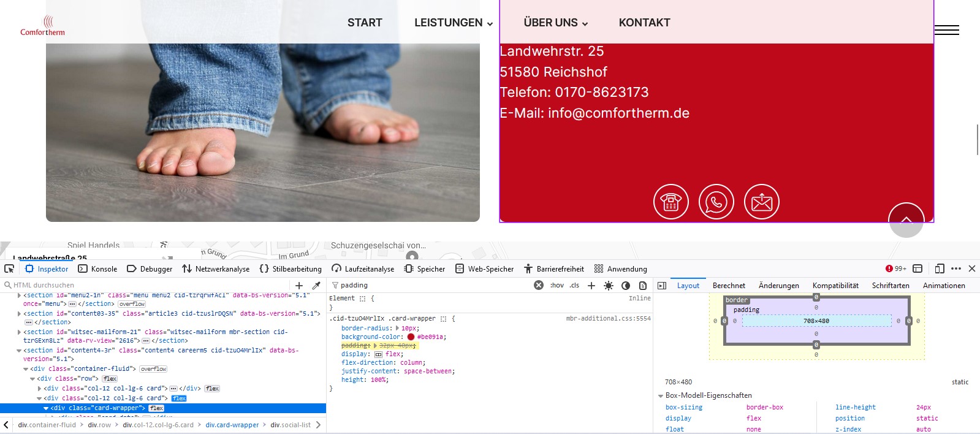
Task: Expand the content03-35 section node
Action: pyautogui.click(x=19, y=314)
